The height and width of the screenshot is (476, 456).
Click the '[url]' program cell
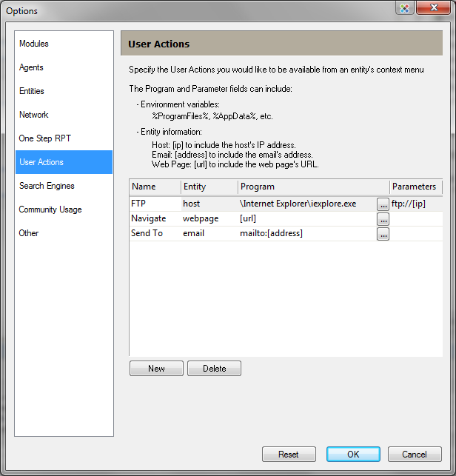pyautogui.click(x=307, y=218)
